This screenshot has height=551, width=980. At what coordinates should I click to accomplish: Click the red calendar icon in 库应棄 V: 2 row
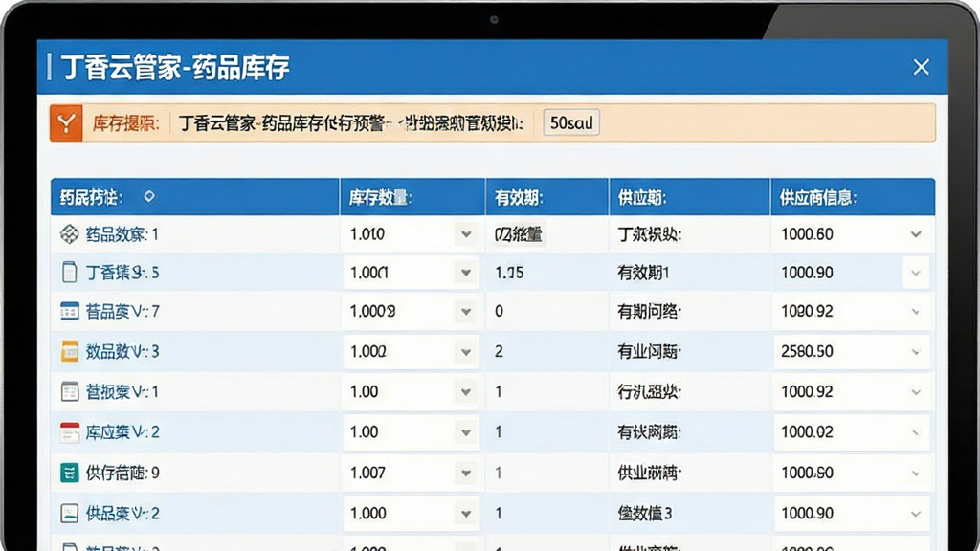(x=69, y=432)
